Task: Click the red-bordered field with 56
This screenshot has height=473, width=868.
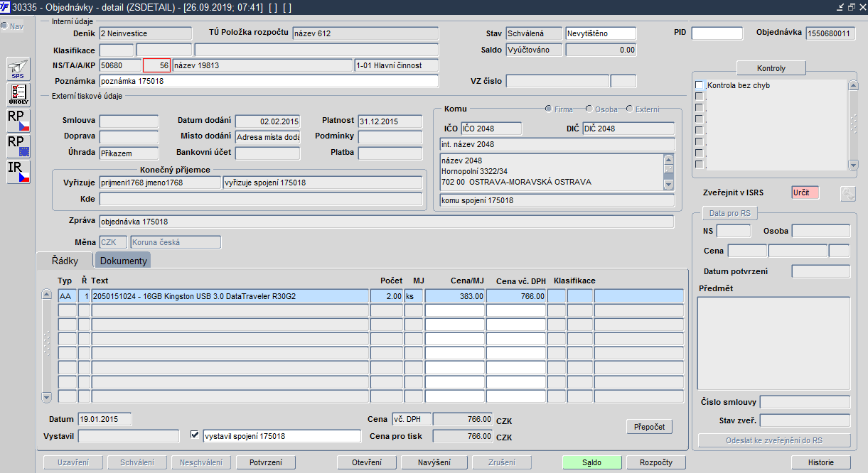Action: [157, 65]
